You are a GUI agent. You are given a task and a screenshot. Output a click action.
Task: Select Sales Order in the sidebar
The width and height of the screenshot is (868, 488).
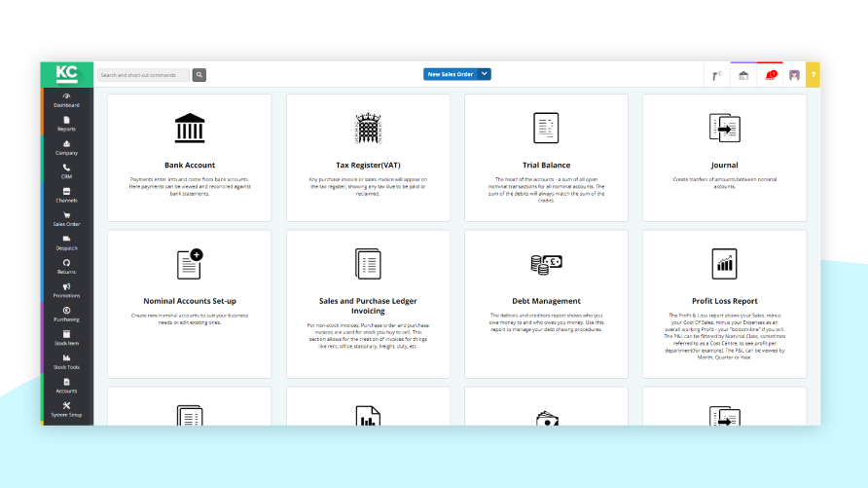[x=66, y=219]
